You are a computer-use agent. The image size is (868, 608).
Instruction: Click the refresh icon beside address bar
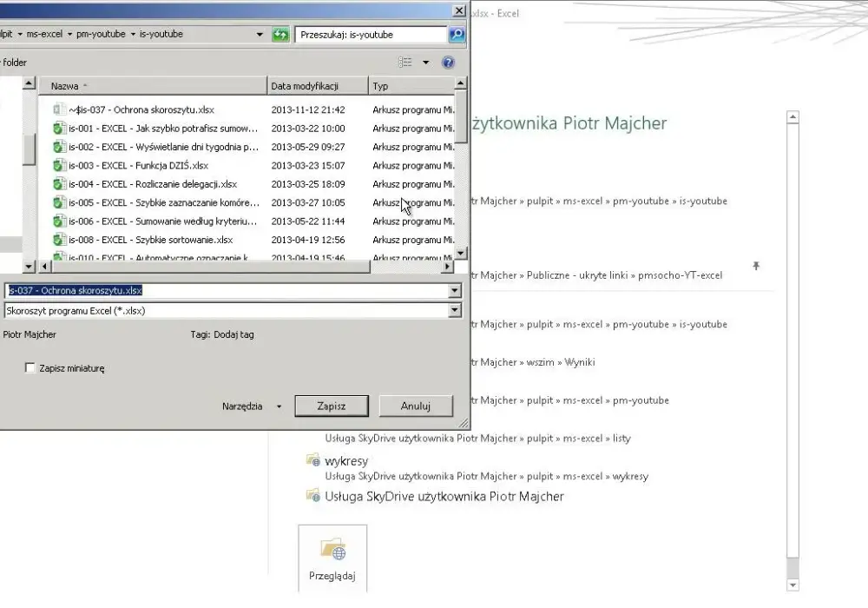[x=280, y=35]
